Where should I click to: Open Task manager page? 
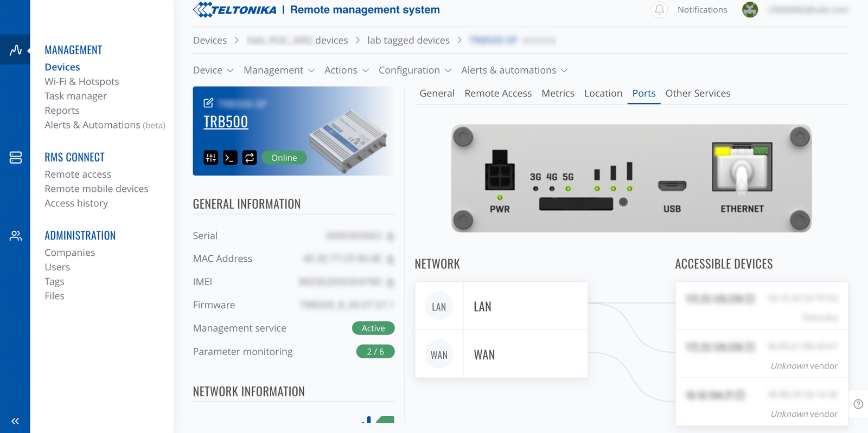75,96
